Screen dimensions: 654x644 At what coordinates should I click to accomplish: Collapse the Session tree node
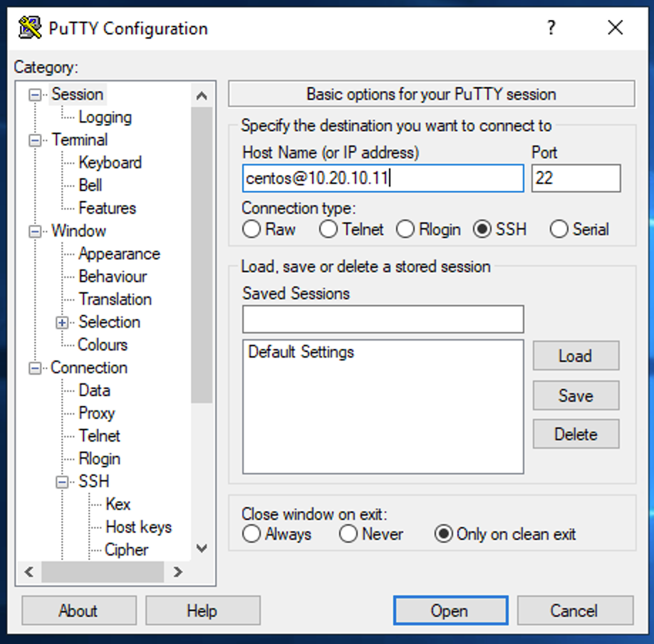tap(35, 95)
